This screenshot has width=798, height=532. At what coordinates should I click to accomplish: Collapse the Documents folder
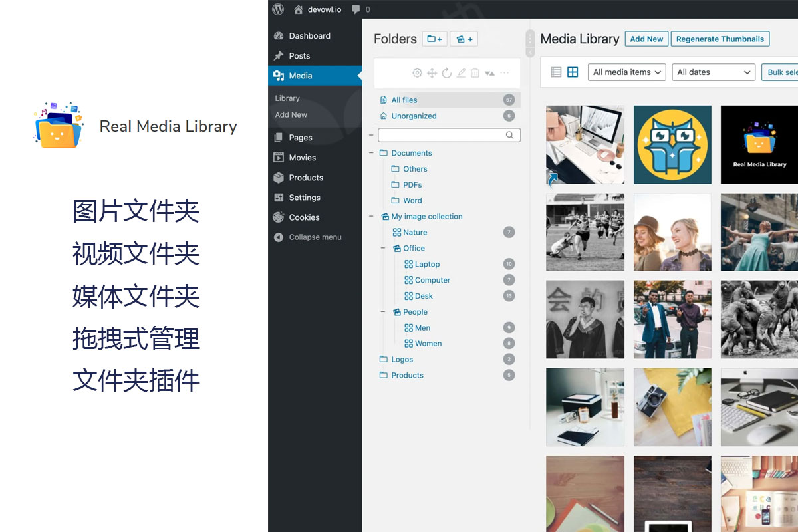pos(371,153)
